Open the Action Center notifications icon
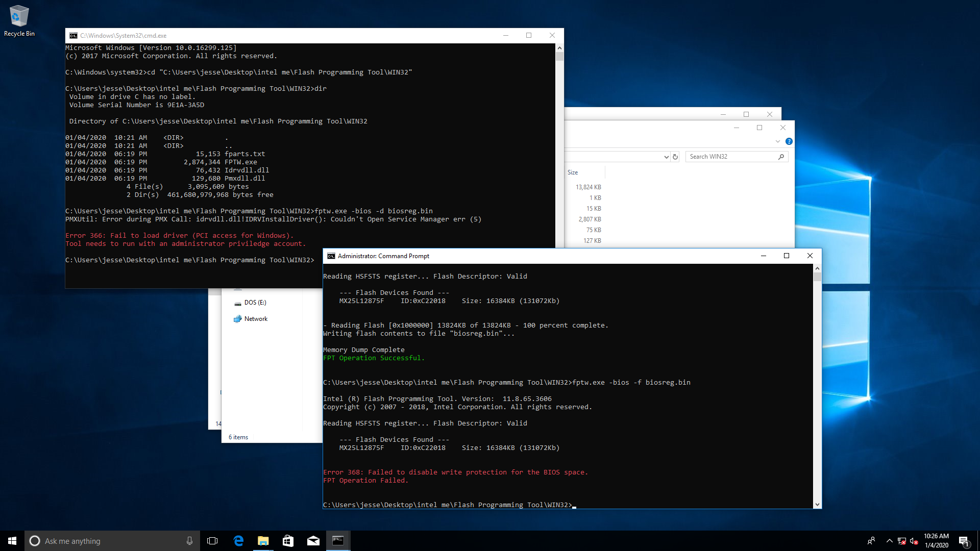This screenshot has width=980, height=551. (x=964, y=541)
